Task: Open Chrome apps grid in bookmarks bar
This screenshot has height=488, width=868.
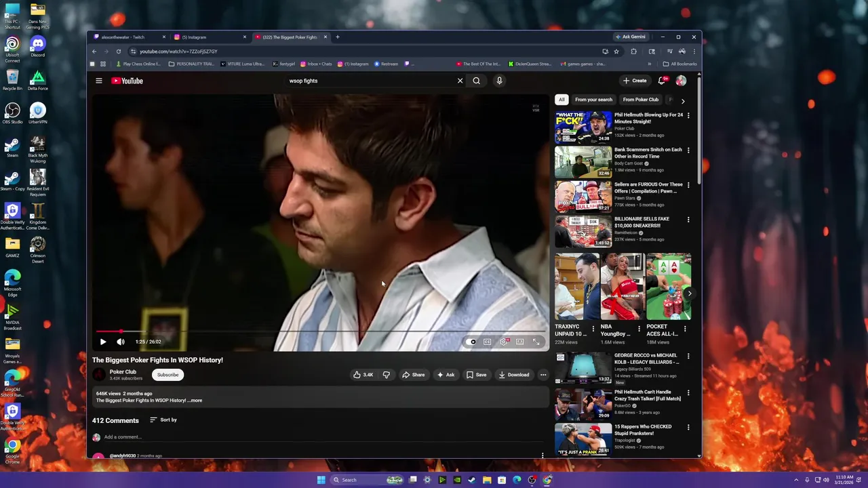Action: [x=103, y=64]
